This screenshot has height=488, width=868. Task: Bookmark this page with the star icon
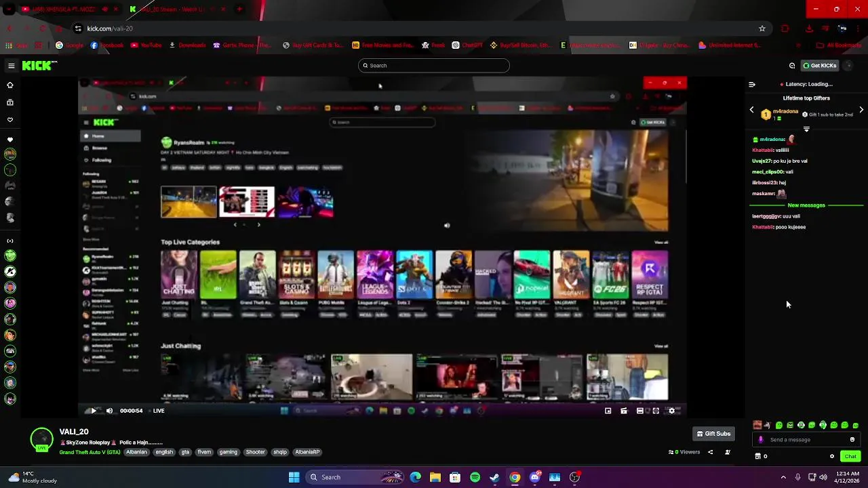coord(762,28)
